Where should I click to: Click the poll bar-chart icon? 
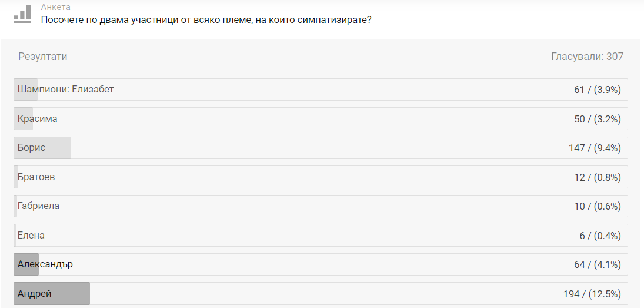pyautogui.click(x=22, y=14)
